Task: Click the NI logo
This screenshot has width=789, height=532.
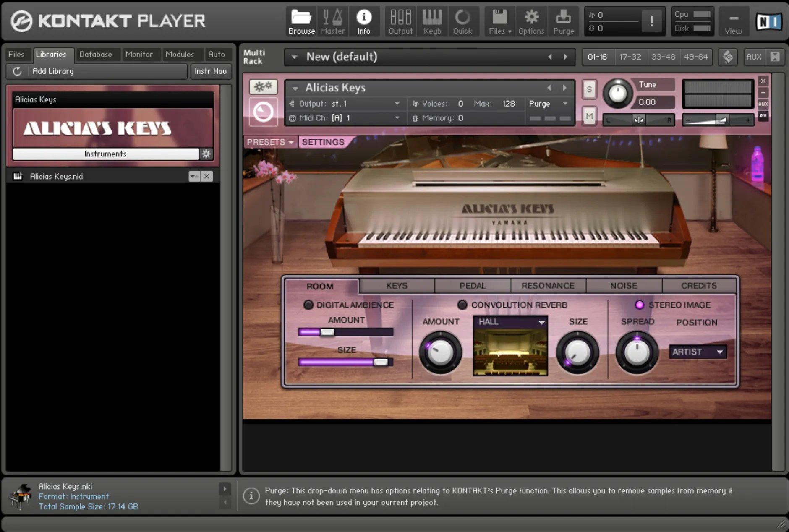Action: (x=769, y=21)
